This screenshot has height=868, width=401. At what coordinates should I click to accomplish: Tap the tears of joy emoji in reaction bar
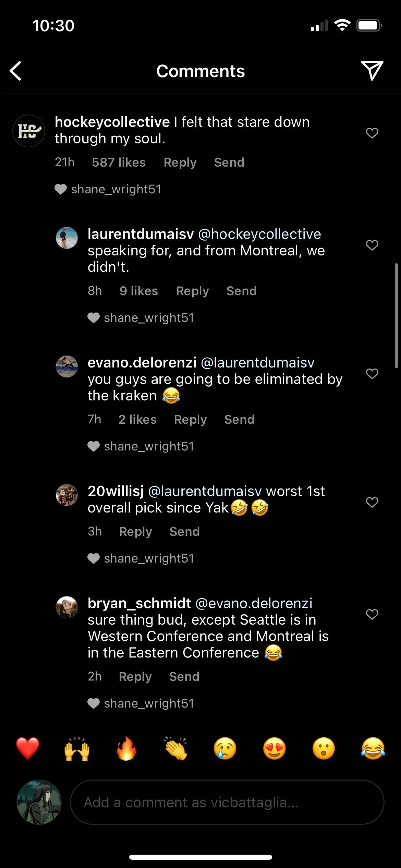coord(373,748)
